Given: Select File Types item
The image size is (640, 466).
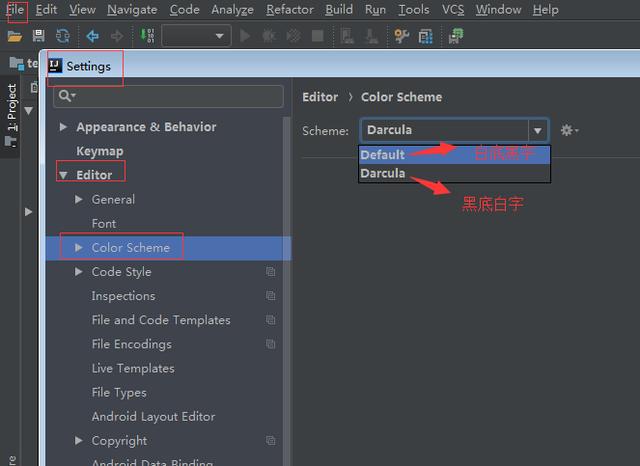Looking at the screenshot, I should 119,393.
